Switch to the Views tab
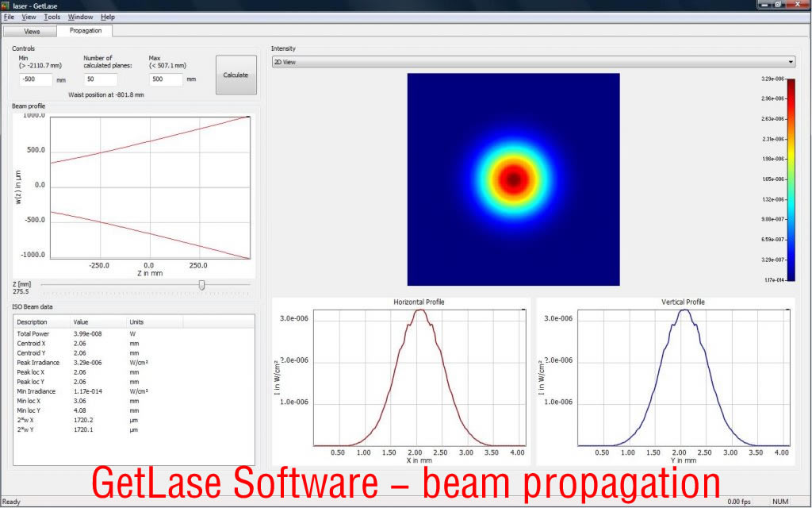The height and width of the screenshot is (508, 812). (32, 31)
